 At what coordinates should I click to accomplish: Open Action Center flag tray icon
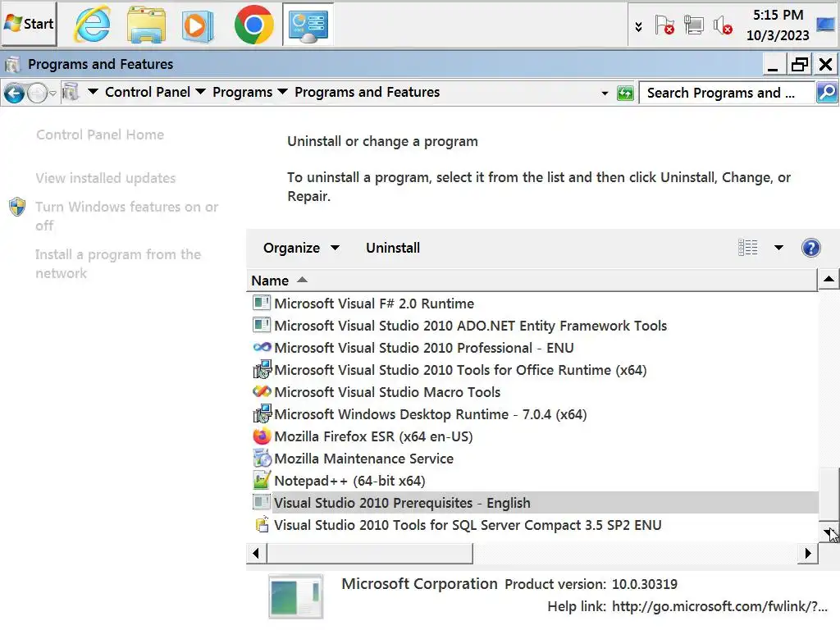pos(664,25)
